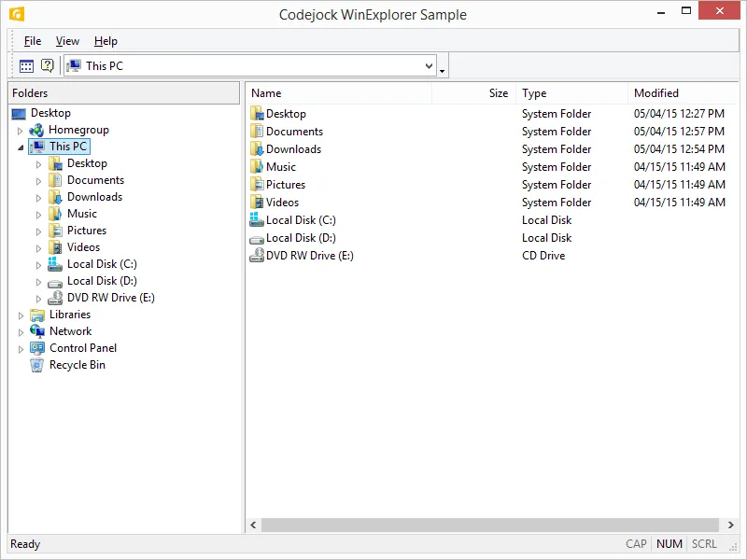The width and height of the screenshot is (747, 560).
Task: Sort by the Name column header
Action: click(x=339, y=93)
